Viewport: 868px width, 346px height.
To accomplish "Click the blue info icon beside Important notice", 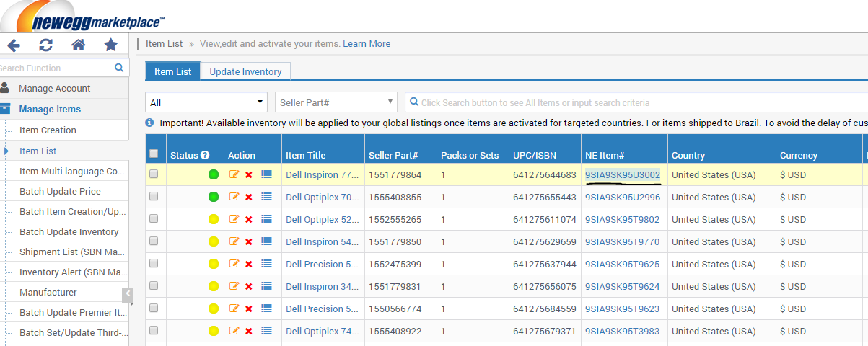I will 149,123.
